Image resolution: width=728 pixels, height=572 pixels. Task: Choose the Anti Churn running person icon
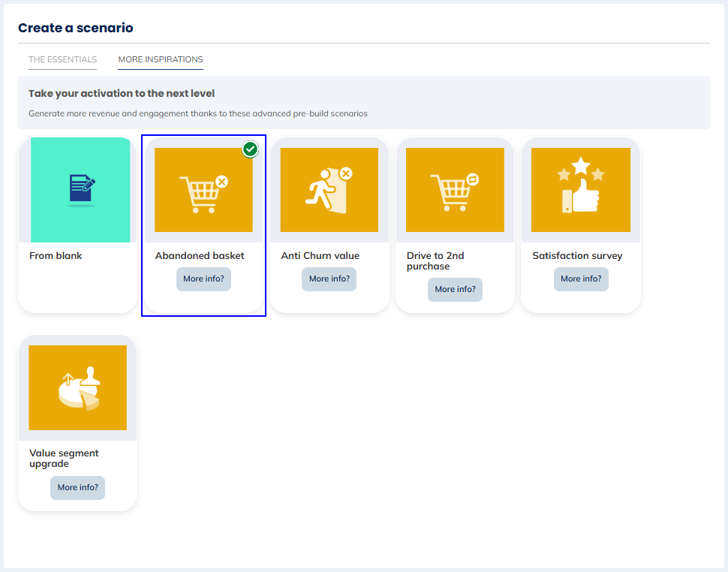click(329, 190)
